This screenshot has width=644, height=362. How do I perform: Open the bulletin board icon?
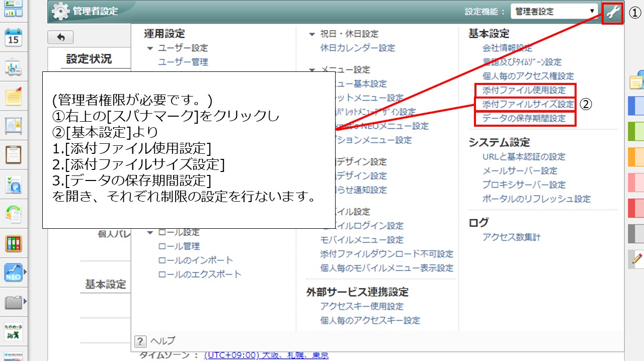point(14,126)
